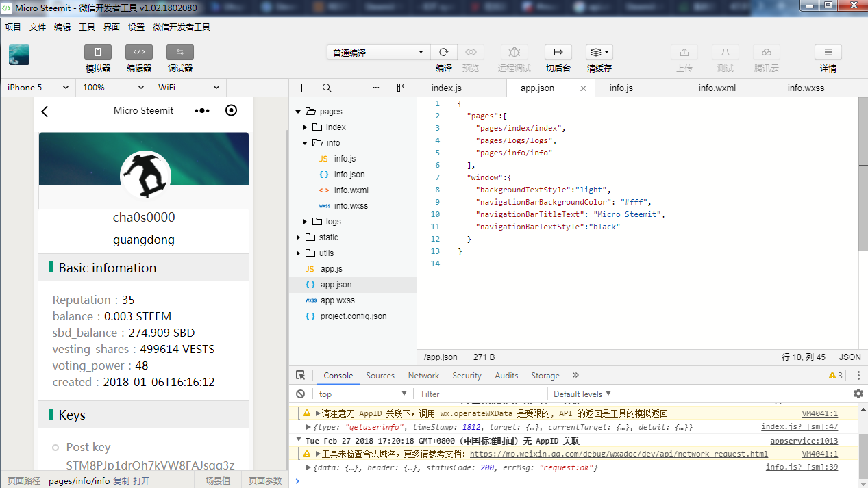868x488 pixels.
Task: Click the 测试 test flask icon
Action: pos(726,52)
